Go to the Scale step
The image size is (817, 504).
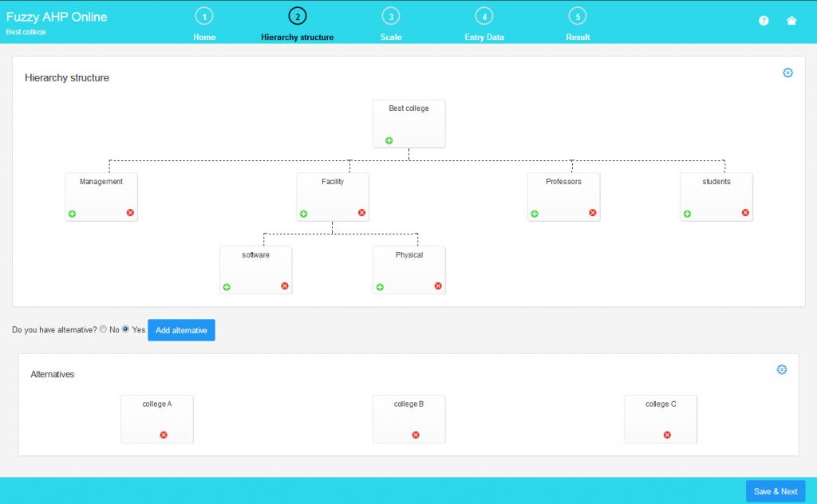[390, 24]
